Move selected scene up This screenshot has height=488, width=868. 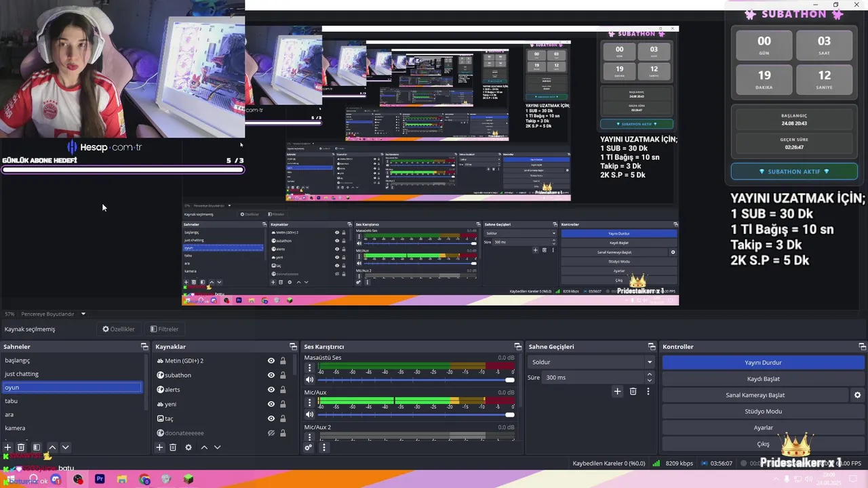click(52, 447)
